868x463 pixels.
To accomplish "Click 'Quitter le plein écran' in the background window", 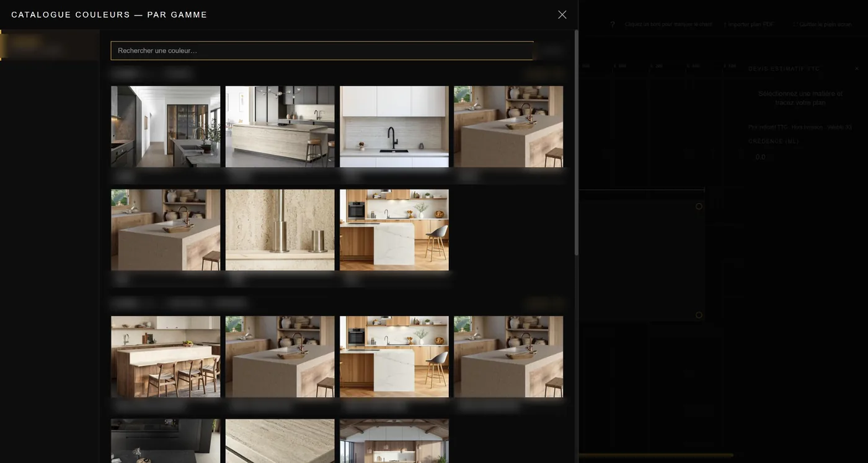I will pyautogui.click(x=823, y=24).
